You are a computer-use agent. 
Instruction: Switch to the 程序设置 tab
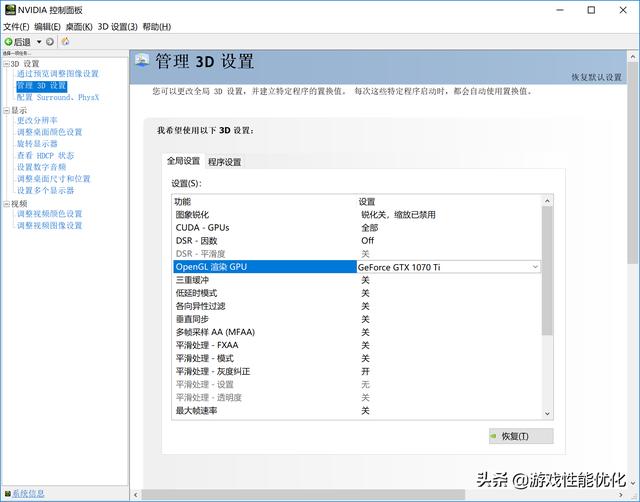click(224, 162)
